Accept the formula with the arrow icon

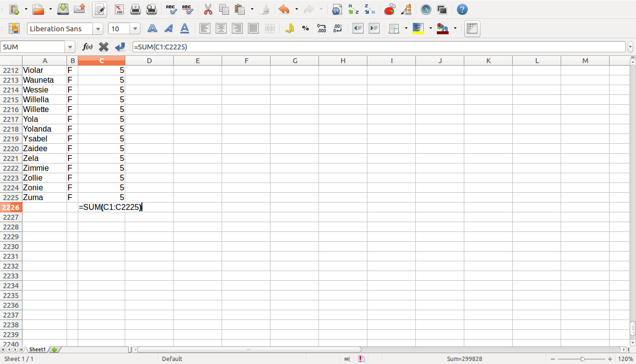click(120, 47)
